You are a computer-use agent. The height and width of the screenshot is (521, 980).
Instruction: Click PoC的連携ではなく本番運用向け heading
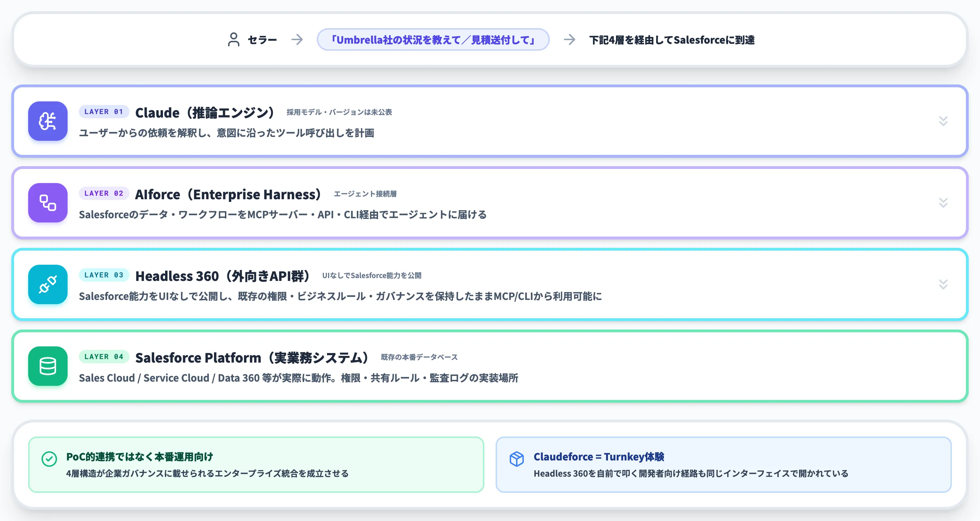(139, 457)
